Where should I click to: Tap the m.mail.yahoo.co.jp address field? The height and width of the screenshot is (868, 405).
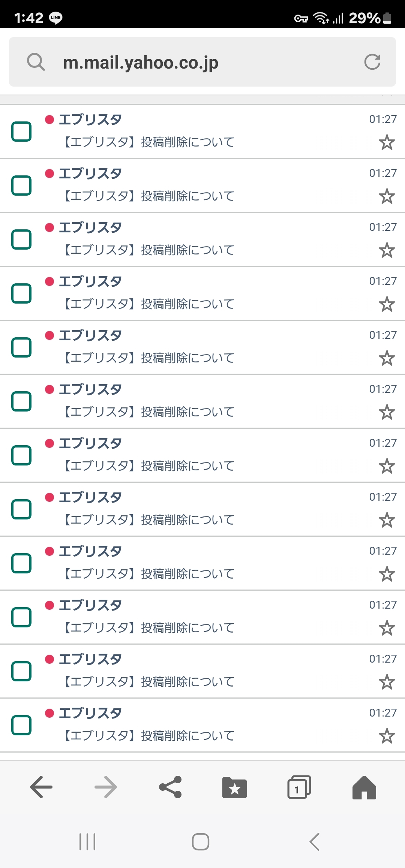[x=202, y=62]
